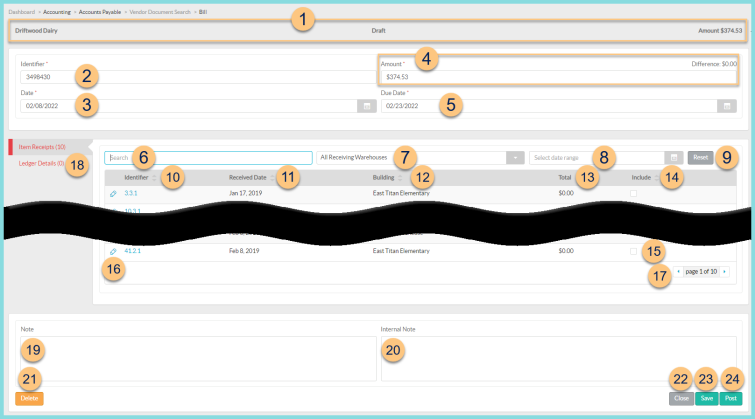Go to the Dashboard breadcrumb
755x419 pixels.
point(22,12)
